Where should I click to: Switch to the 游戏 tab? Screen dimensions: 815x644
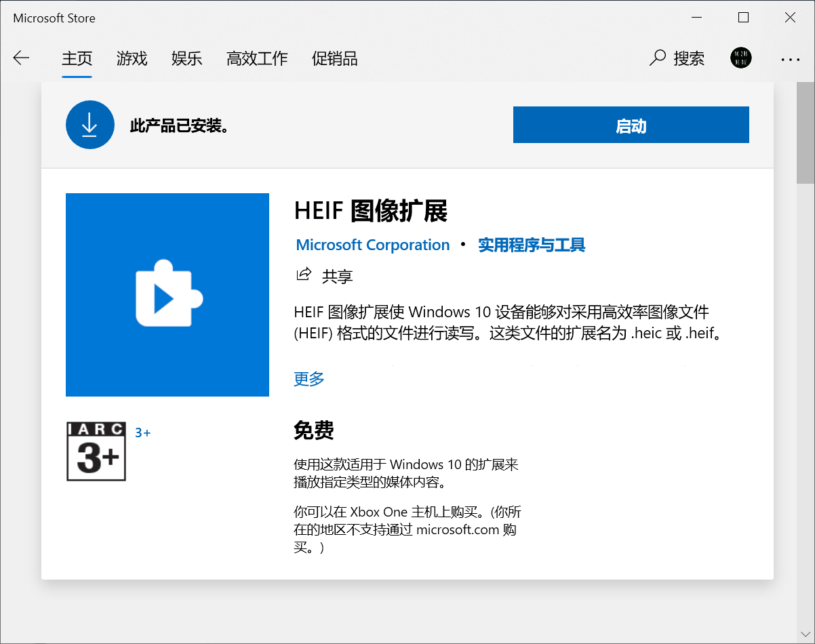(x=132, y=59)
